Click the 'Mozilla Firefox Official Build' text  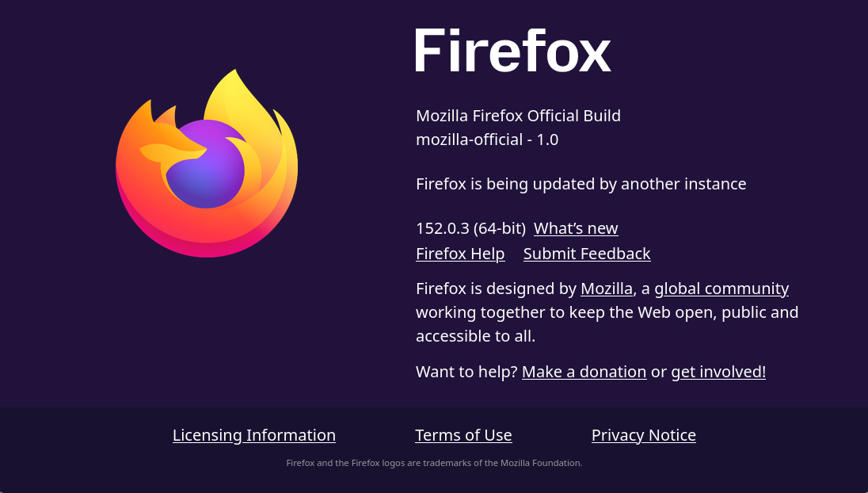[518, 116]
